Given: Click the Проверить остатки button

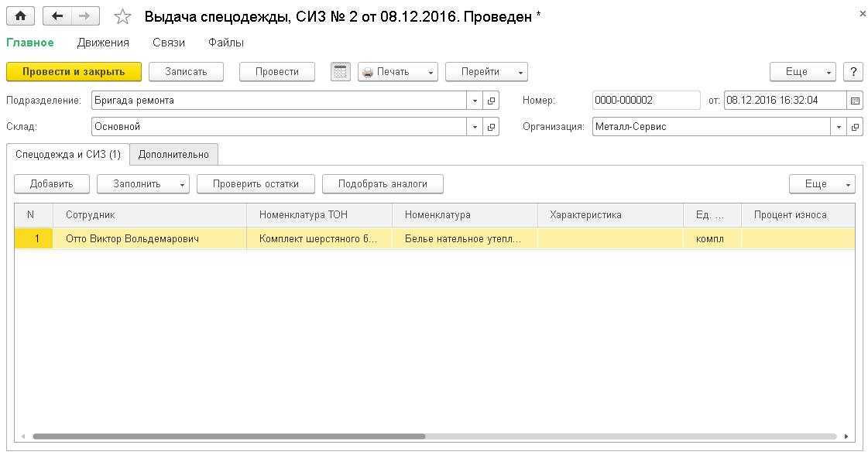Looking at the screenshot, I should (x=256, y=184).
